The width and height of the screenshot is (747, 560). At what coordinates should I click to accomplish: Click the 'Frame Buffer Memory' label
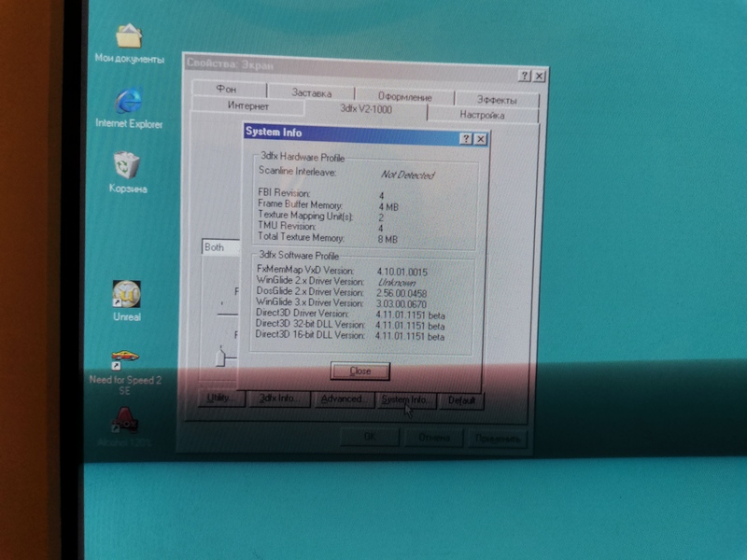300,204
